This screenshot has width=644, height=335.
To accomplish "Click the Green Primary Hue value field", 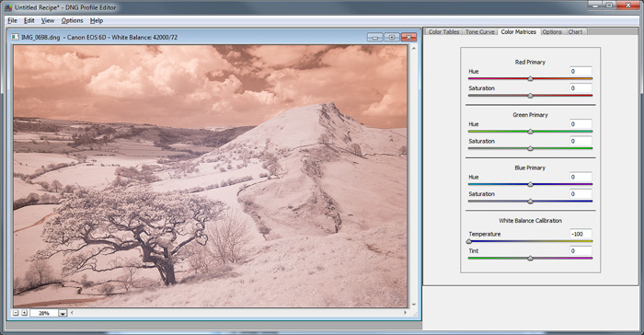I will pyautogui.click(x=581, y=123).
